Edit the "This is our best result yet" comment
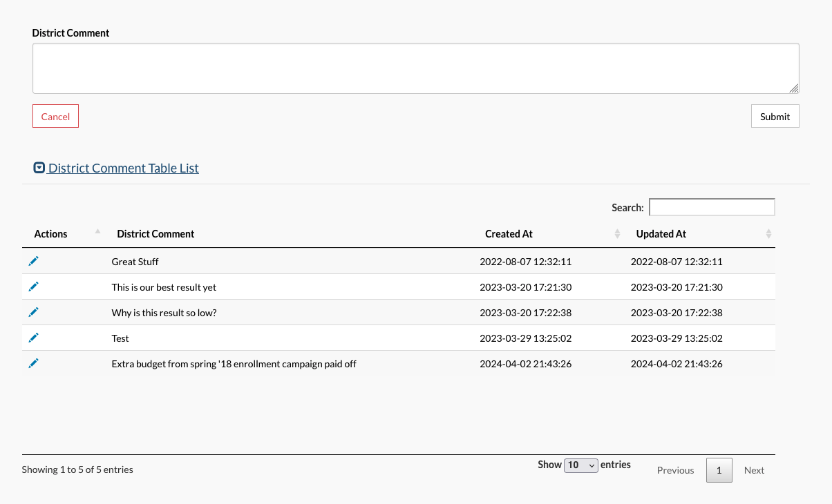The width and height of the screenshot is (832, 504). pyautogui.click(x=33, y=286)
